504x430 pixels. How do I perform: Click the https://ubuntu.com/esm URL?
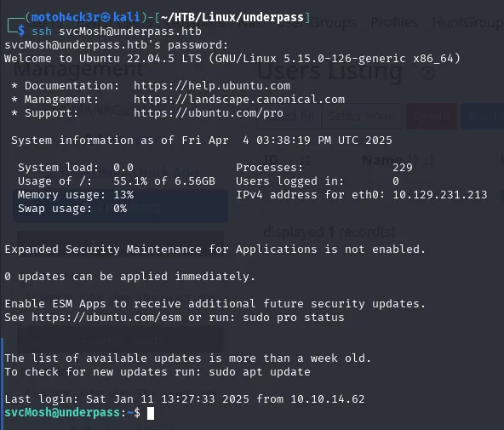tap(106, 318)
